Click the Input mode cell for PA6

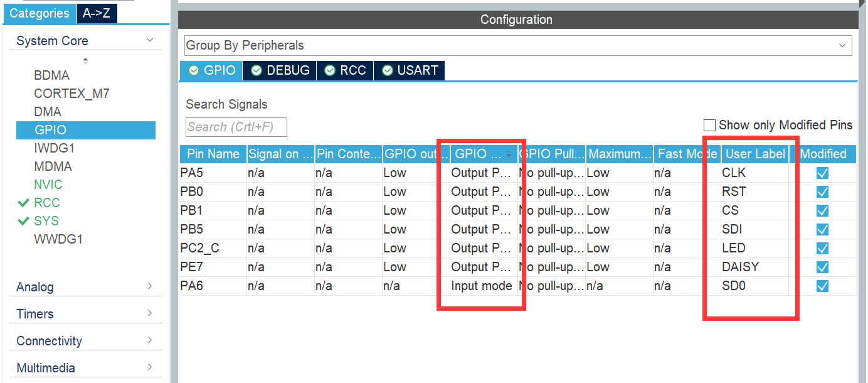point(484,286)
